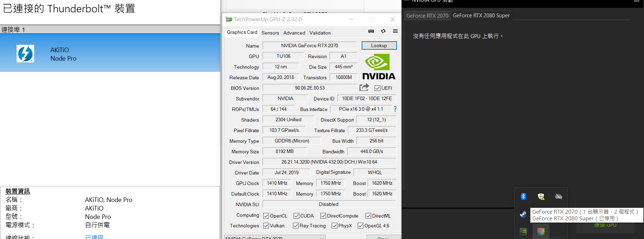Click the 裝置資訊 heading
Screen dimensions: 644x239
tap(18, 191)
